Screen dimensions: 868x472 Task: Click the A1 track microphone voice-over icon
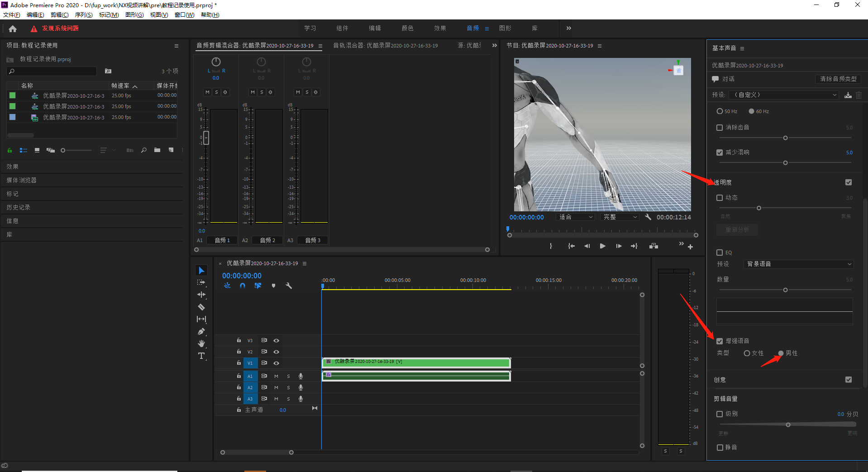coord(300,376)
